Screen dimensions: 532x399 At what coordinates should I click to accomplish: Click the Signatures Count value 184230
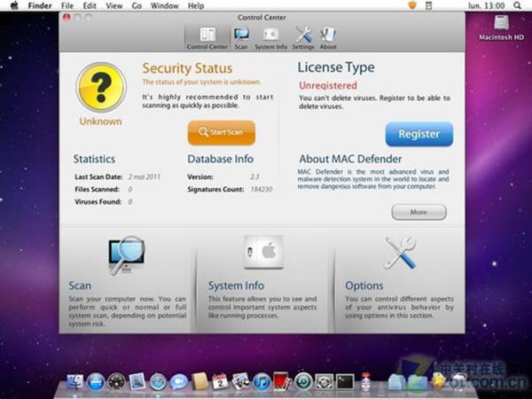[x=262, y=189]
